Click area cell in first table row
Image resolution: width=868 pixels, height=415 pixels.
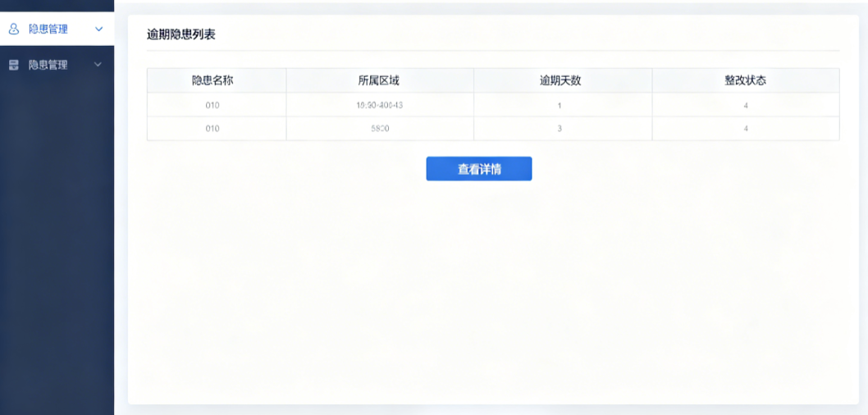point(380,105)
